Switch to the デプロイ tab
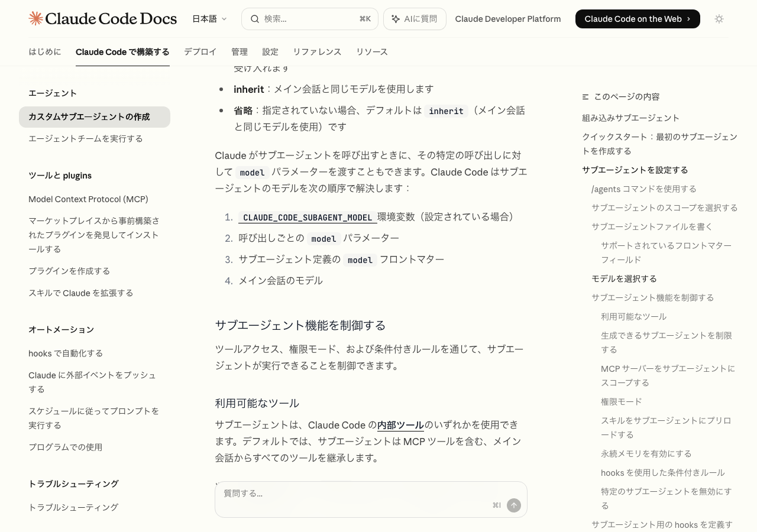 click(x=200, y=52)
